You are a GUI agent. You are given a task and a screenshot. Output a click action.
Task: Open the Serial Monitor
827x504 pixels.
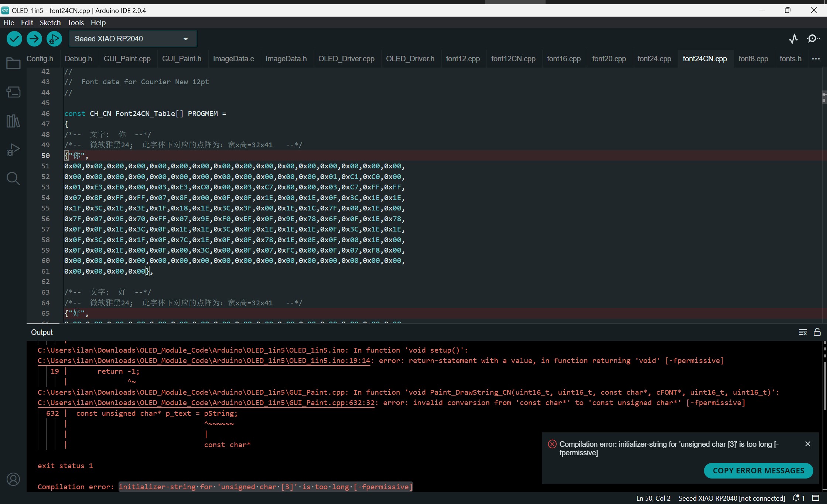[x=813, y=39]
